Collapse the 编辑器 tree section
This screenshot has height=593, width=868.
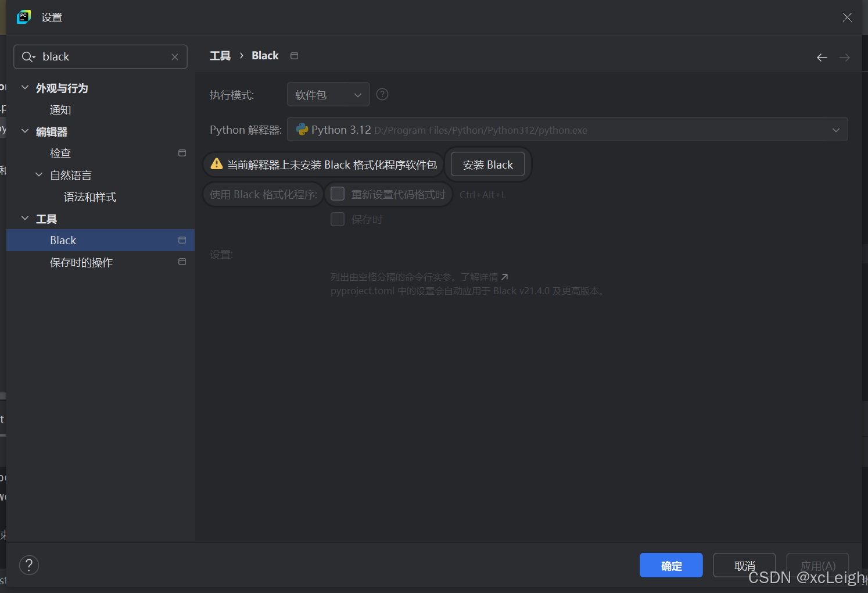coord(25,131)
